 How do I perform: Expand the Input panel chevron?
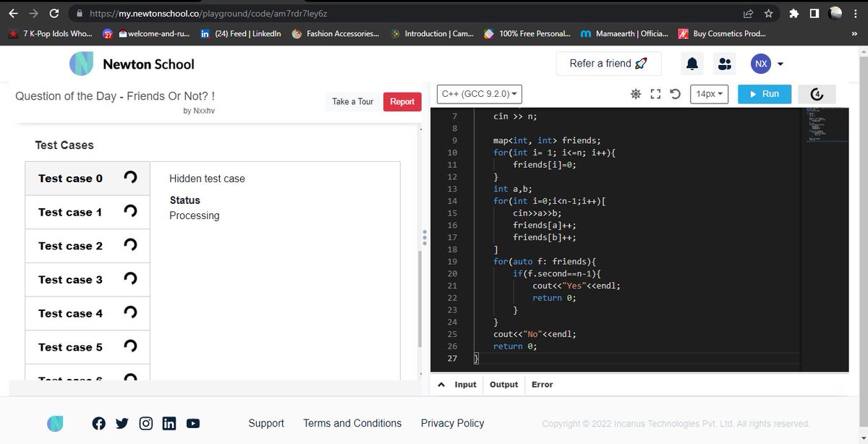441,385
